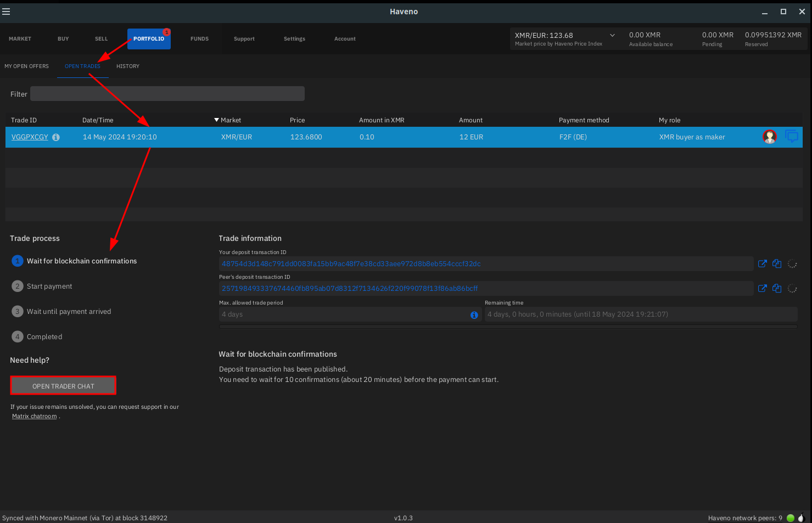This screenshot has height=523, width=812.
Task: Copy peer's deposit transaction ID
Action: tap(777, 288)
